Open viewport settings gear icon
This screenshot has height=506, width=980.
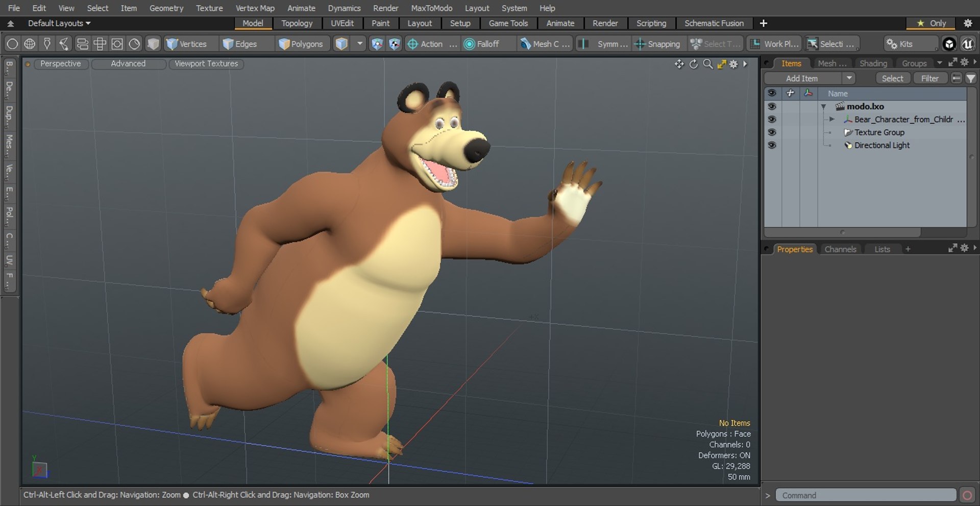[733, 64]
